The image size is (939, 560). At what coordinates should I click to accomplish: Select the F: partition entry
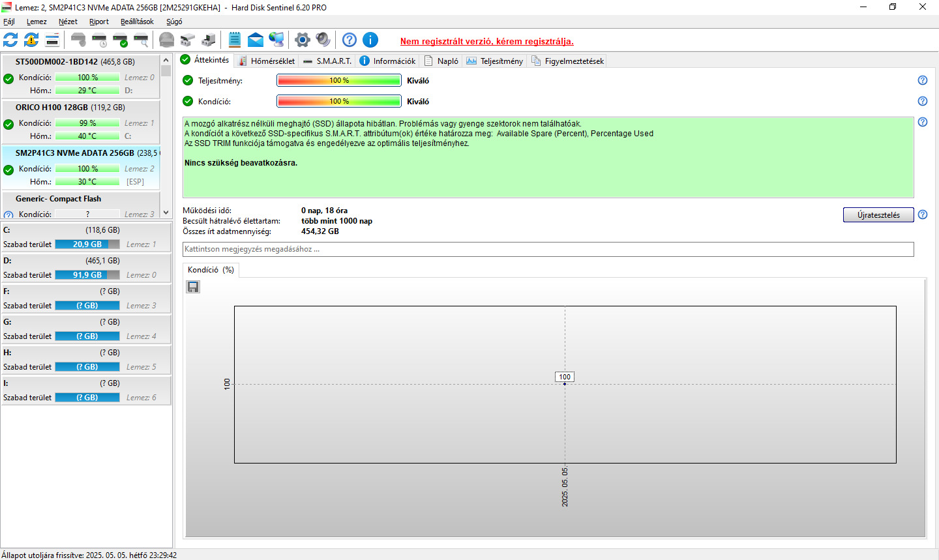(x=86, y=298)
